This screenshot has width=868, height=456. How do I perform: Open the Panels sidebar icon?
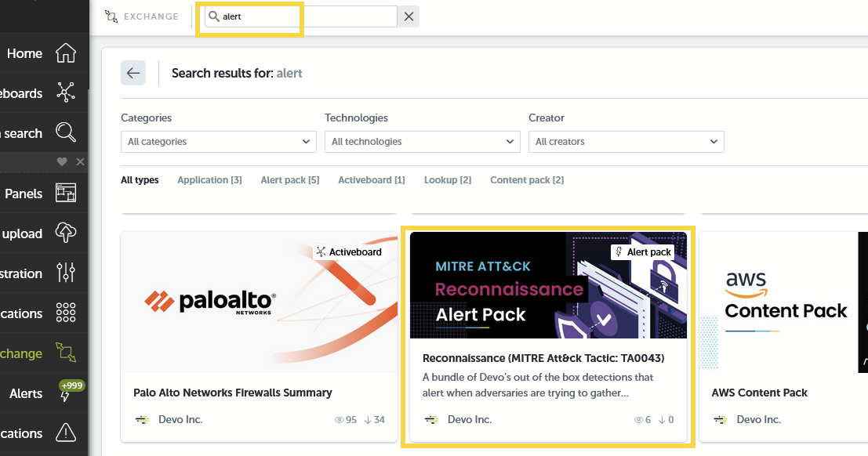65,194
